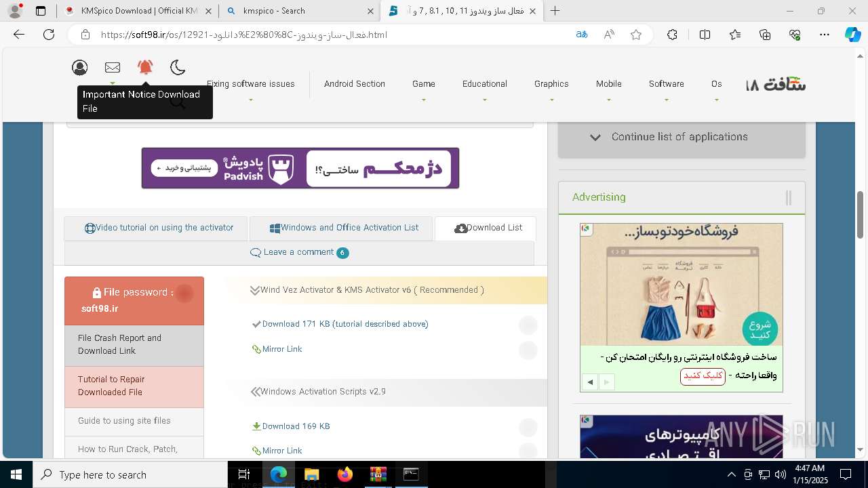The width and height of the screenshot is (868, 488).
Task: Open Tutorial to Repair Downloaded File
Action: coord(134,386)
